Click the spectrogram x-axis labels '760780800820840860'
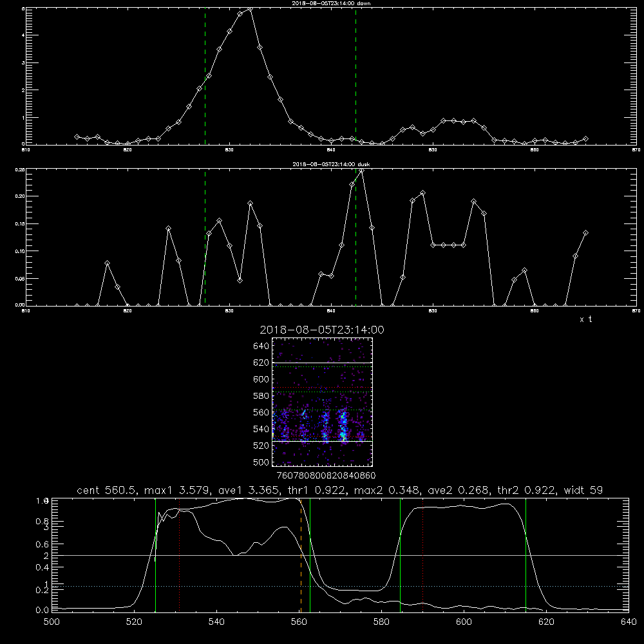The image size is (644, 644). click(326, 475)
